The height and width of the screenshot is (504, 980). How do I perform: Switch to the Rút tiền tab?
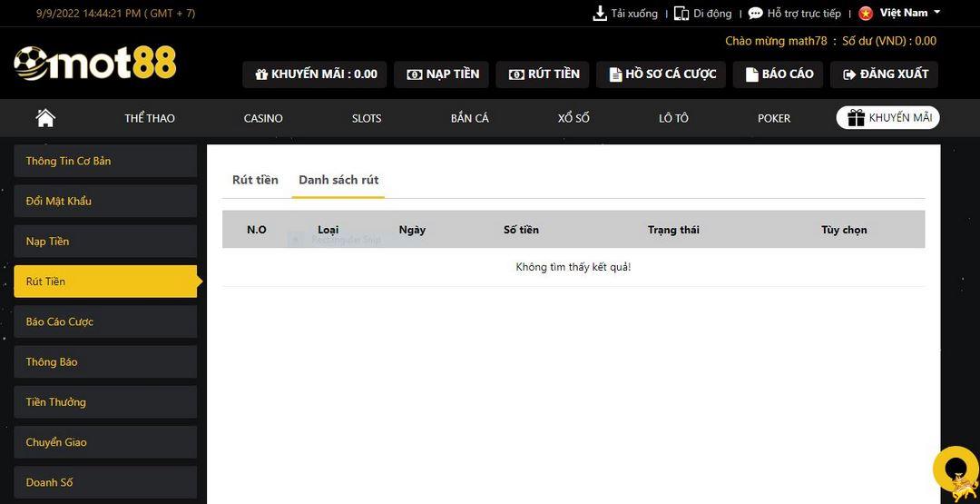(255, 180)
